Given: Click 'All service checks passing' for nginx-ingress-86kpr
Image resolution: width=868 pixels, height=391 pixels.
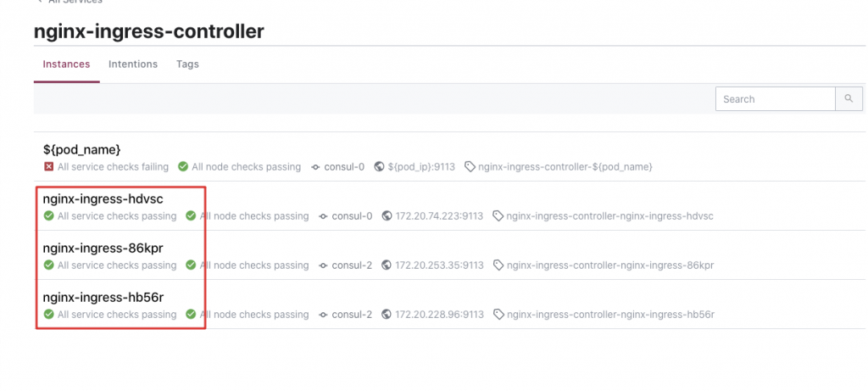Looking at the screenshot, I should coord(117,265).
